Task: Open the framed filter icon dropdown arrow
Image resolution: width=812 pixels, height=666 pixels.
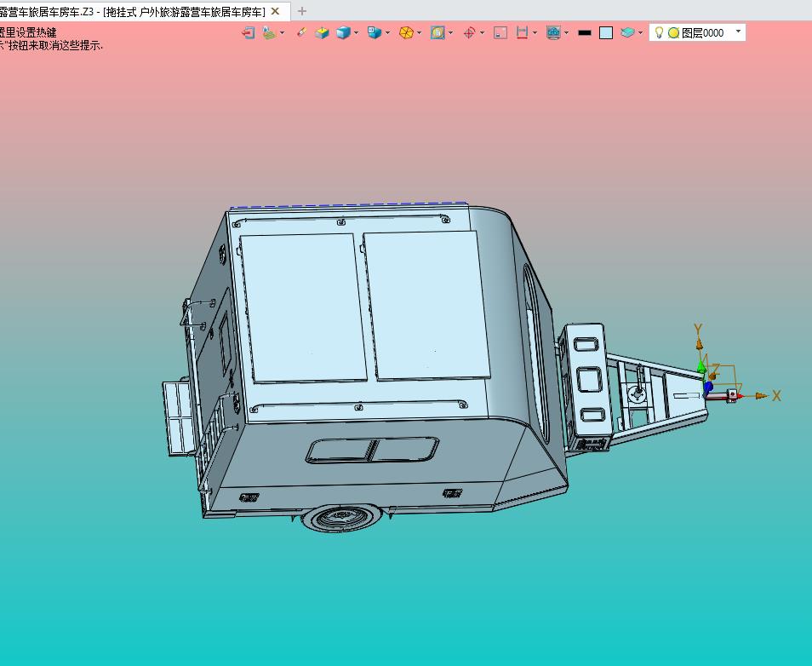Action: pyautogui.click(x=451, y=33)
